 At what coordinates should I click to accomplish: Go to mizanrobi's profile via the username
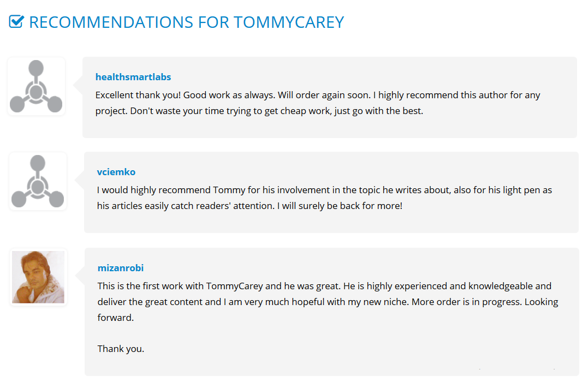point(120,268)
